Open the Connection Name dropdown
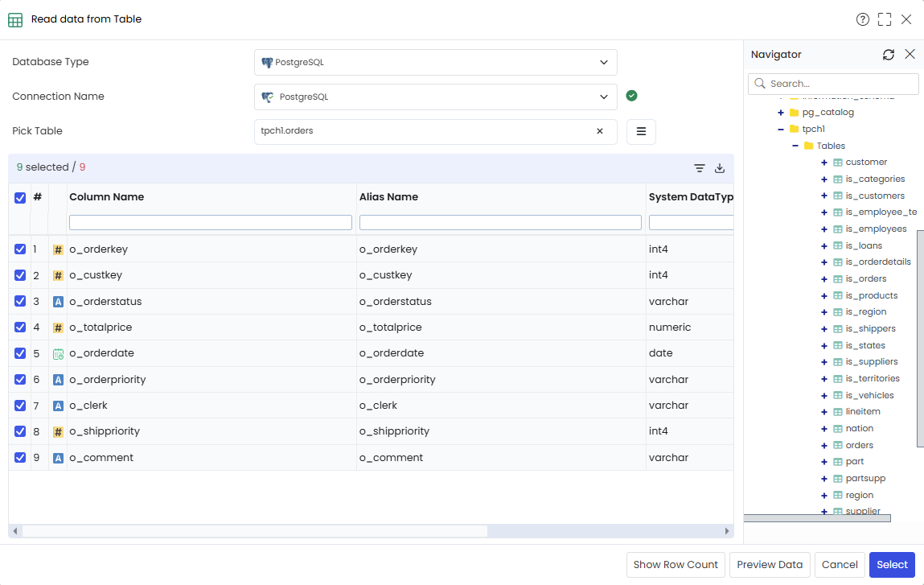924x585 pixels. tap(436, 97)
